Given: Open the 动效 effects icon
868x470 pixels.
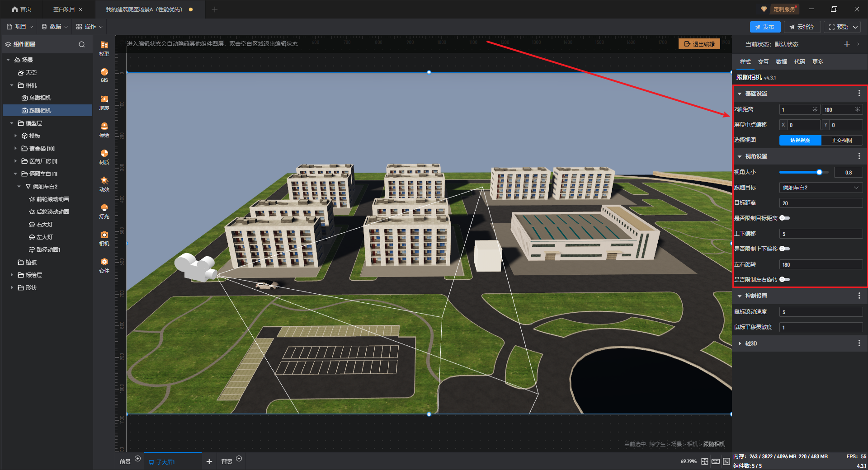Looking at the screenshot, I should coord(104,183).
